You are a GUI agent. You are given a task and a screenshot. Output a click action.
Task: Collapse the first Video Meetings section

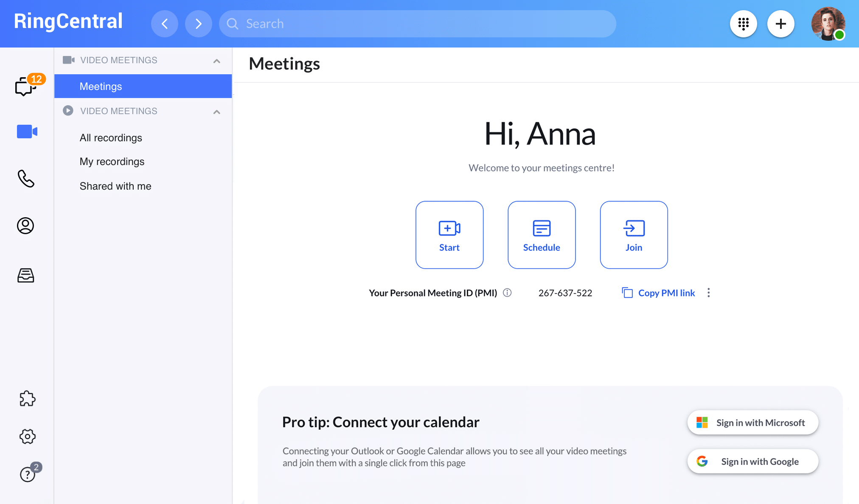click(x=217, y=61)
